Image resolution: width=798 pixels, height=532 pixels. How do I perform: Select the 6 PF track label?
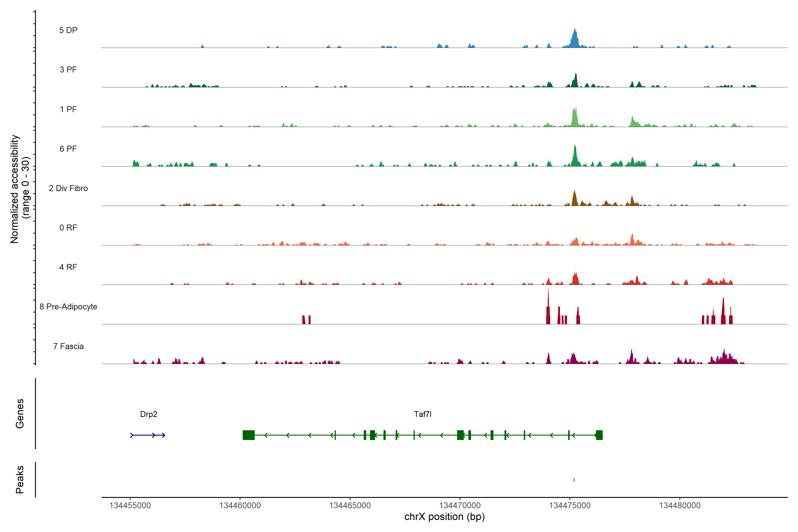[68, 149]
